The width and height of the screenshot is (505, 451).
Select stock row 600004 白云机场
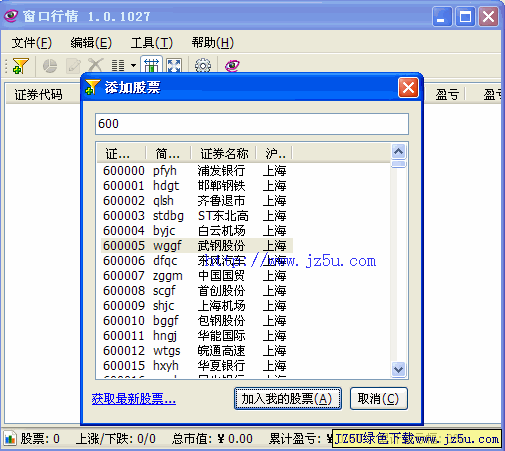click(x=197, y=231)
